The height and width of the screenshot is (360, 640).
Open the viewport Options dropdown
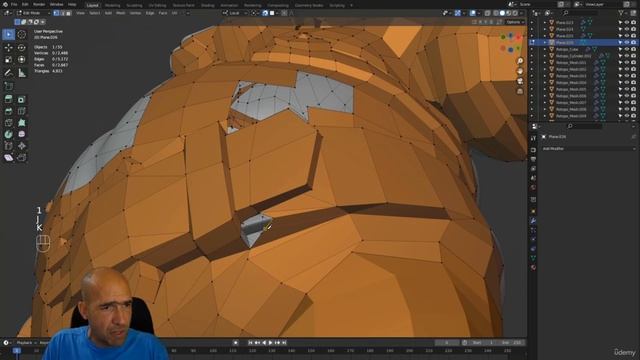point(515,22)
